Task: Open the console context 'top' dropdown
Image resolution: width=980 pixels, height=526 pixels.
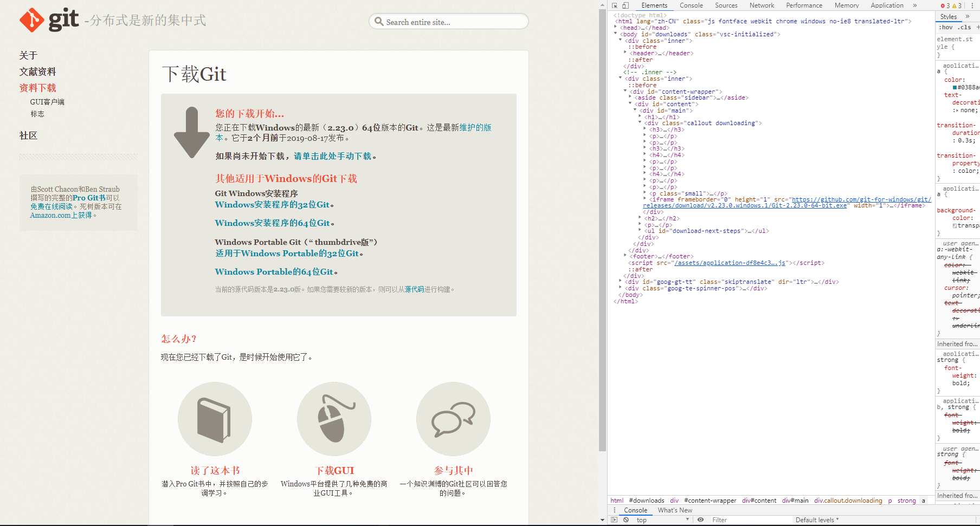Action: click(662, 519)
